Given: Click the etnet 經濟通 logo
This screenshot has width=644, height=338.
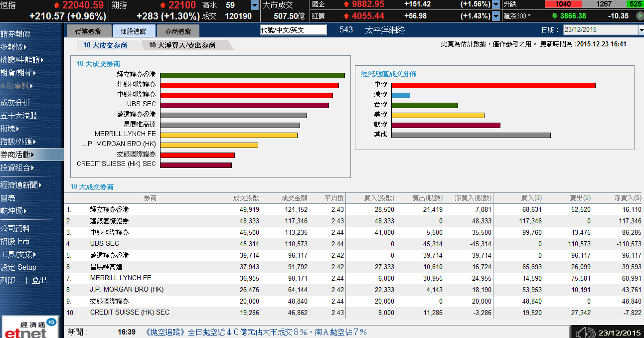Looking at the screenshot, I should coord(30,327).
